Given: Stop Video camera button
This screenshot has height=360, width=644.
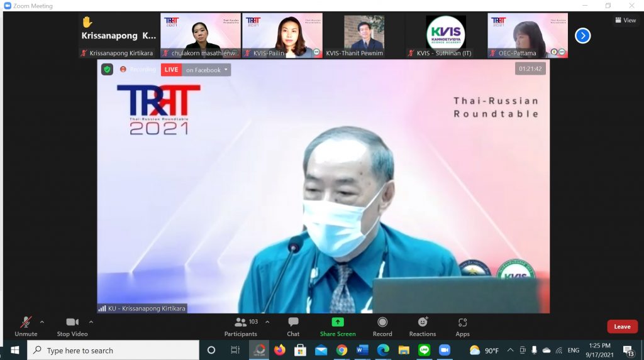Looking at the screenshot, I should click(72, 327).
